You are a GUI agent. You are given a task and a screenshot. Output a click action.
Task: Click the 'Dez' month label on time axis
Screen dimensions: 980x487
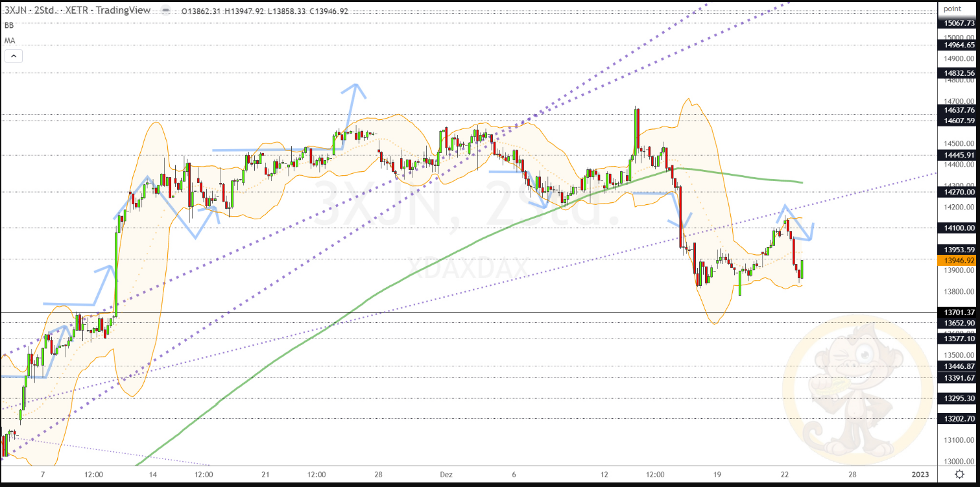pyautogui.click(x=446, y=475)
